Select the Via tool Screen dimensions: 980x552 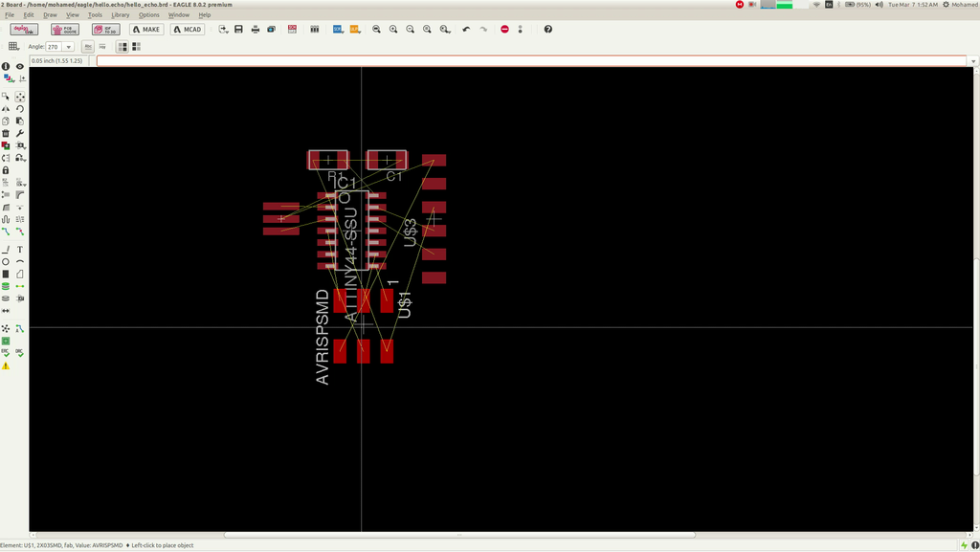coord(6,286)
